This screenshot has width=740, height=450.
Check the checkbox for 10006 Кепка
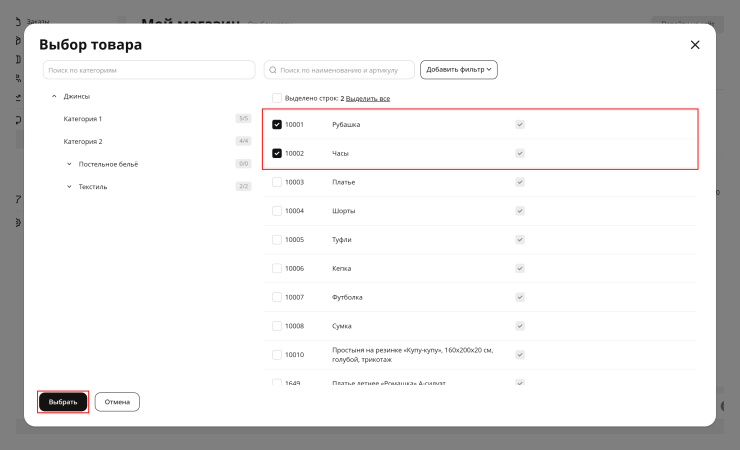point(277,268)
